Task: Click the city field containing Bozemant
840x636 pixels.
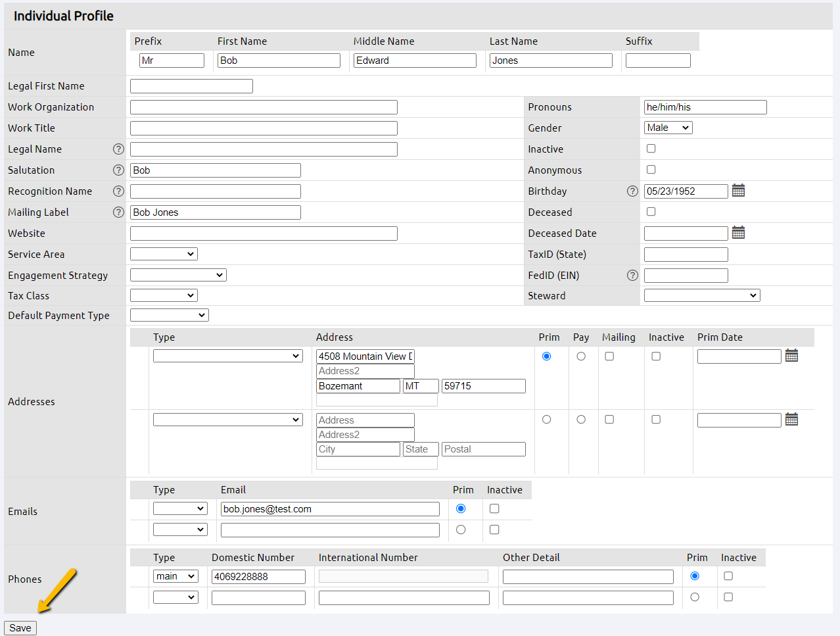Action: click(358, 386)
